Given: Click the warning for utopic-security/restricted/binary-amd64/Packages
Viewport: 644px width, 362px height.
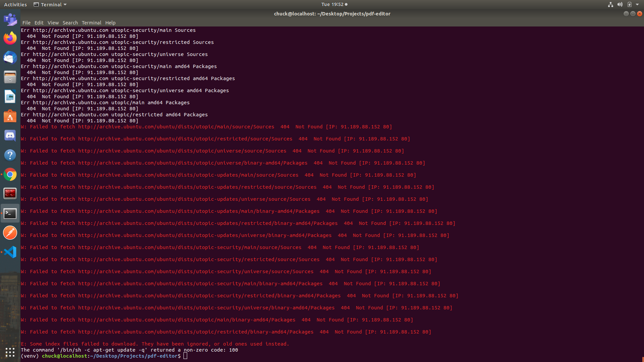Looking at the screenshot, I should (x=239, y=296).
